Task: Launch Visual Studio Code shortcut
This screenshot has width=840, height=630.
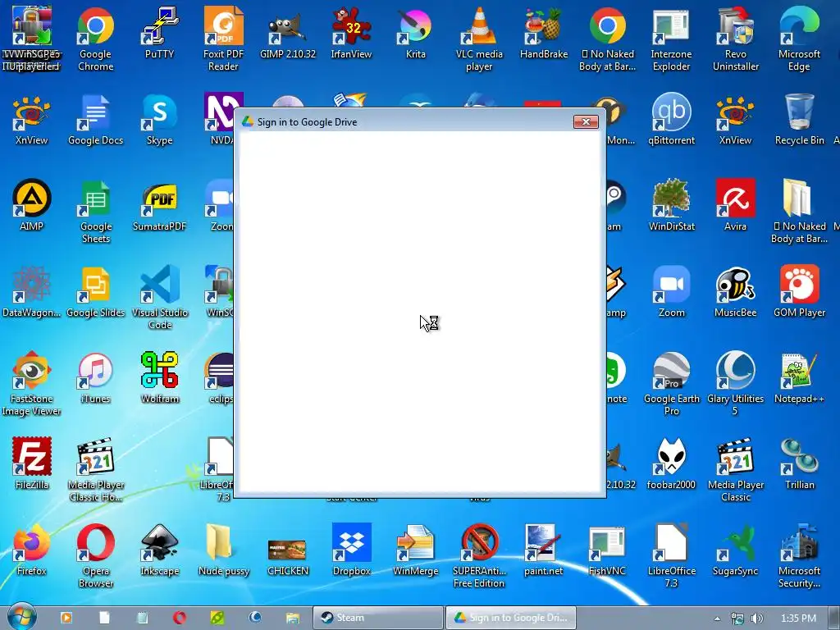Action: (x=160, y=297)
